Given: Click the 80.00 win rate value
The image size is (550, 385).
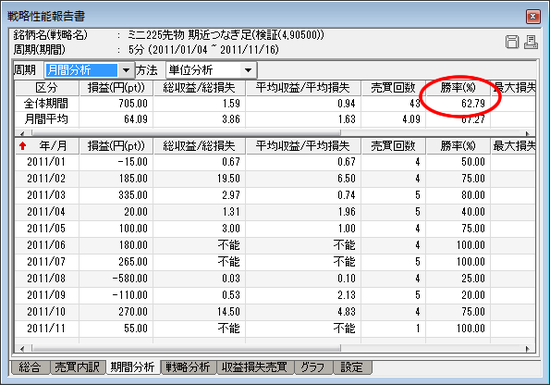Looking at the screenshot, I should [473, 195].
